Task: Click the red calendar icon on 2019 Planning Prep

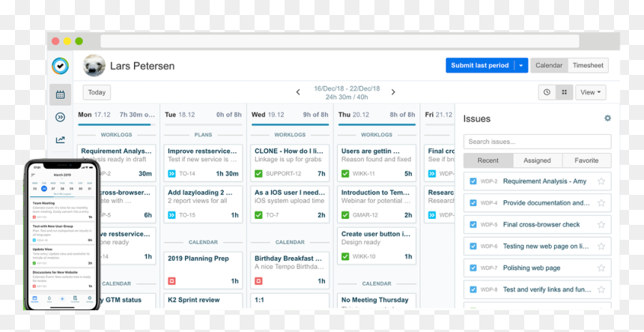Action: coord(171,281)
